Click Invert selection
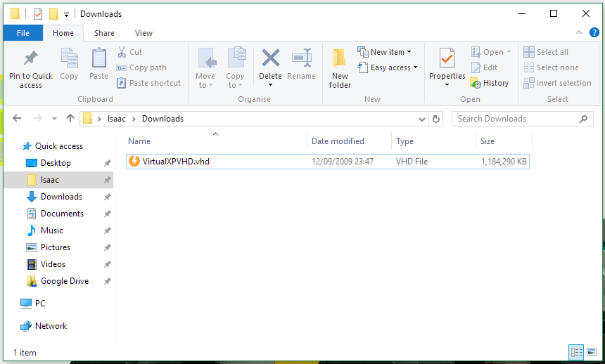Viewport: 605px width, 364px height. [557, 83]
